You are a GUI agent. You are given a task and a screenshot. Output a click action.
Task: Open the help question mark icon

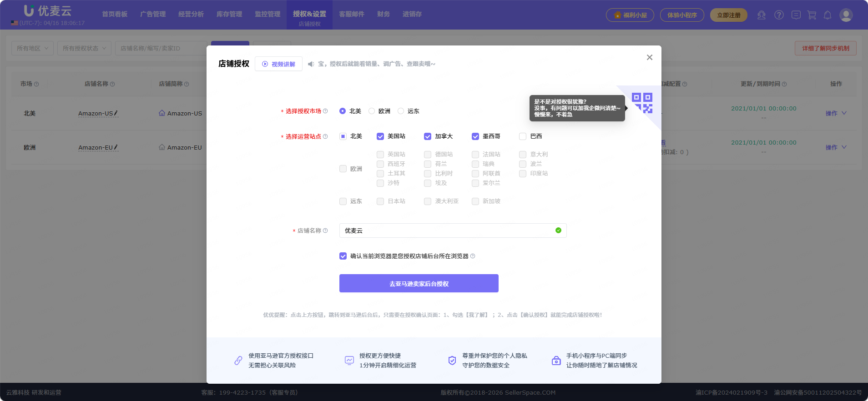point(779,15)
